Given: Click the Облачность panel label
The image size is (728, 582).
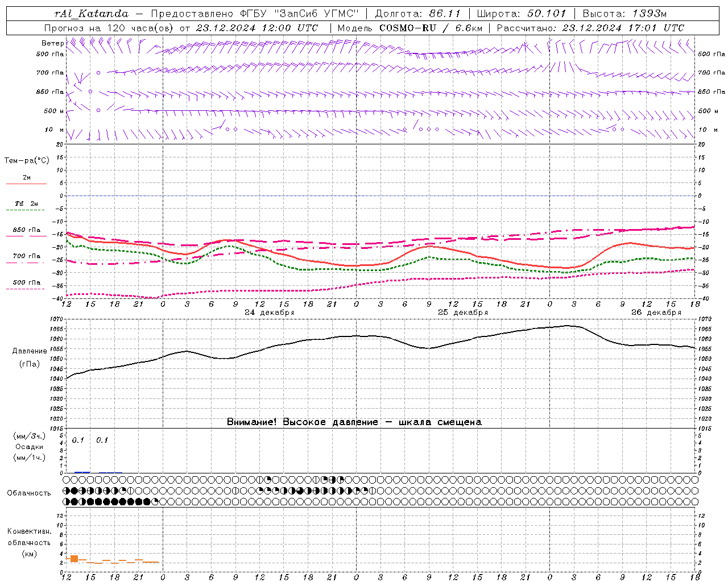Looking at the screenshot, I should coord(29,493).
